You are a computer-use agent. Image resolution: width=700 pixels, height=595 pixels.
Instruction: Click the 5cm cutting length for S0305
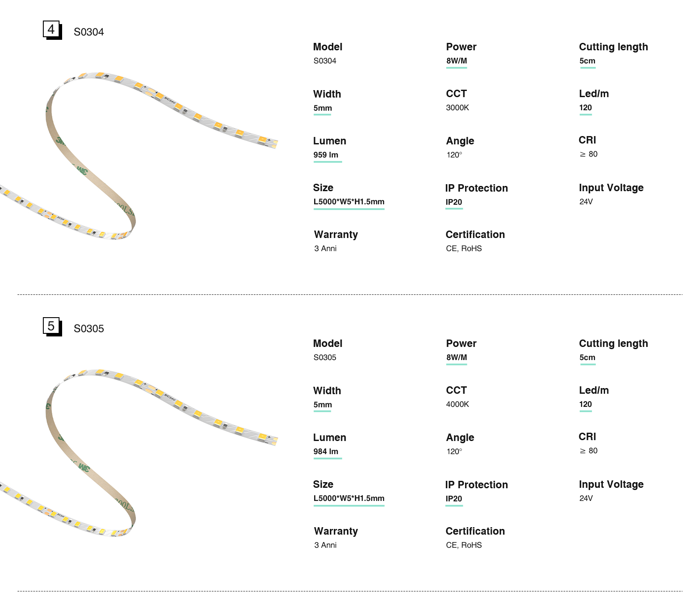[587, 357]
